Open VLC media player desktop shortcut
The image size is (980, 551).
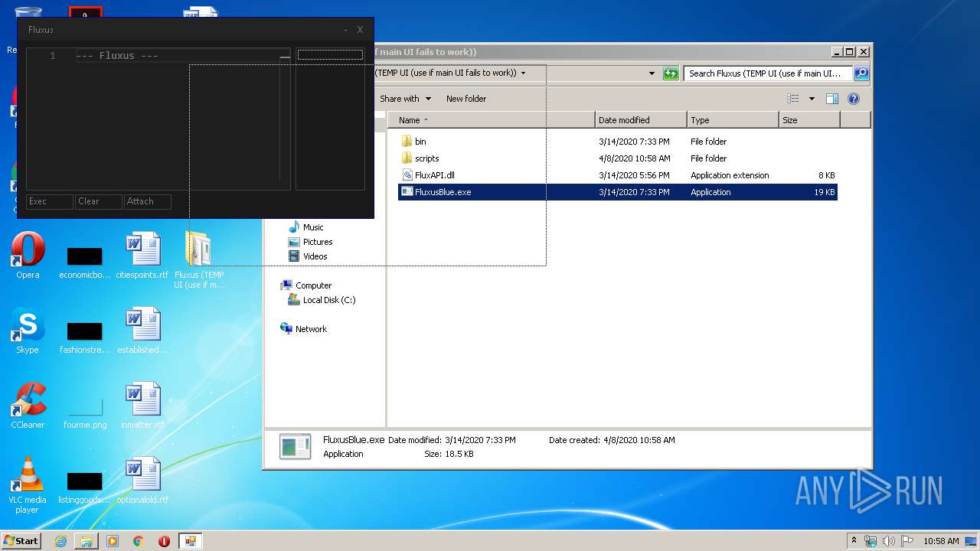pos(28,485)
